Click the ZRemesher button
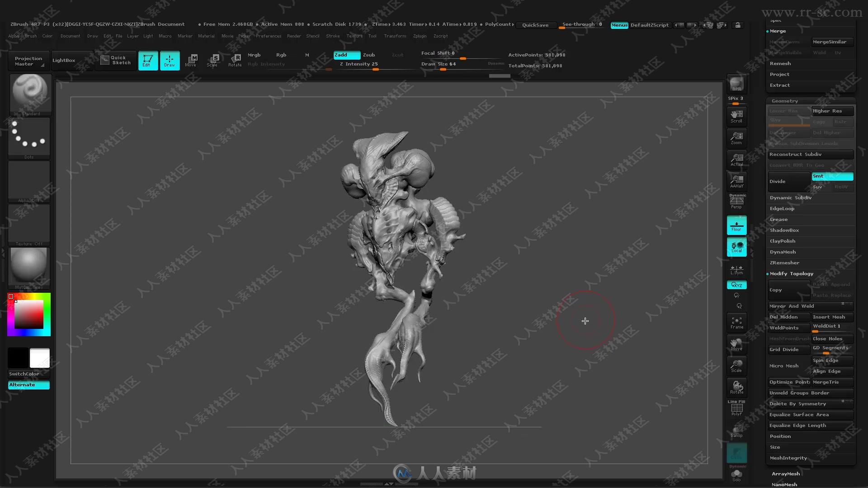This screenshot has height=488, width=868. point(784,263)
